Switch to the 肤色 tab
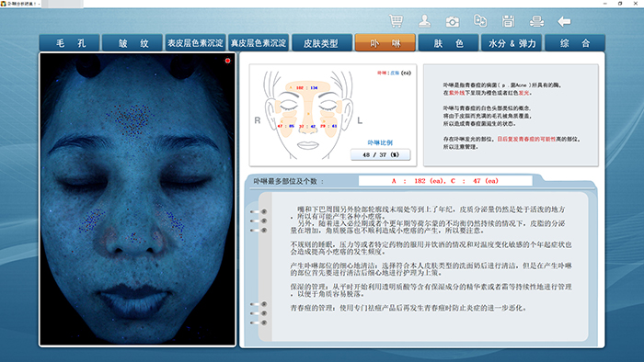This screenshot has width=644, height=362. click(449, 43)
